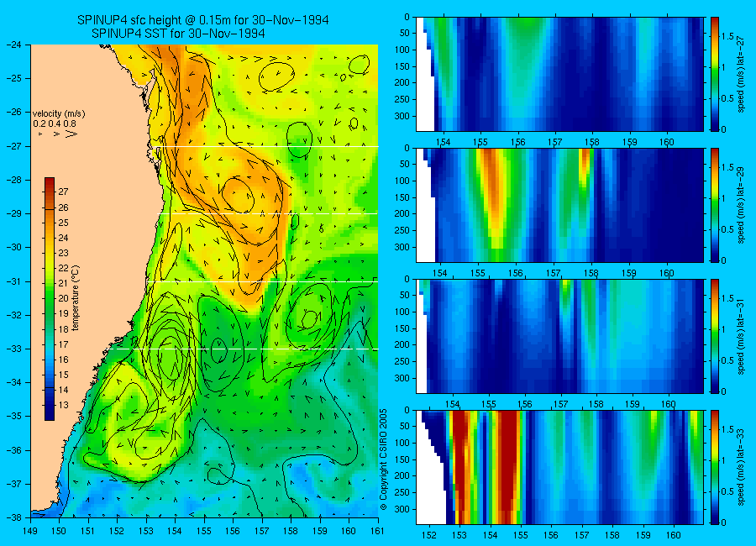756x546 pixels.
Task: Click the '161' longitude label under main map
Action: (378, 531)
